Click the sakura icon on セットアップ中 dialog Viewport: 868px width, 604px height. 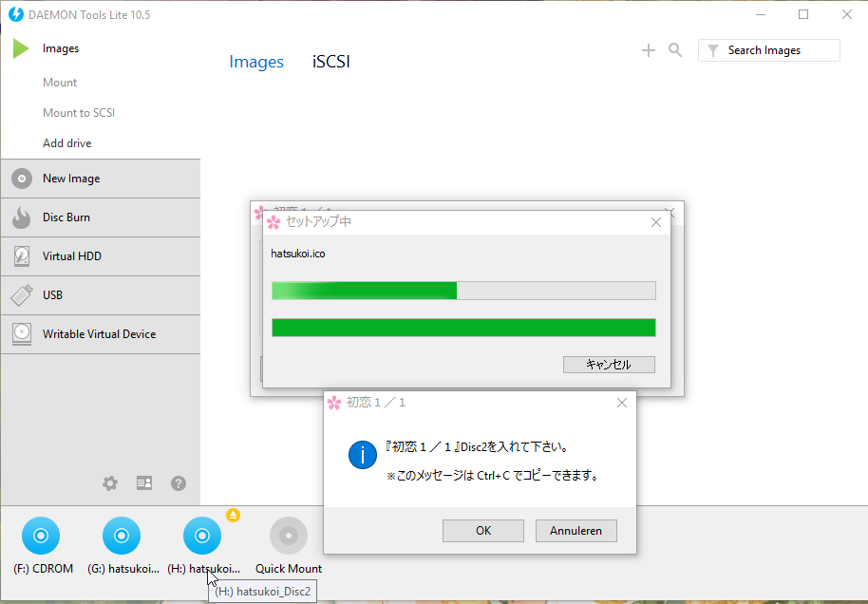pos(274,222)
